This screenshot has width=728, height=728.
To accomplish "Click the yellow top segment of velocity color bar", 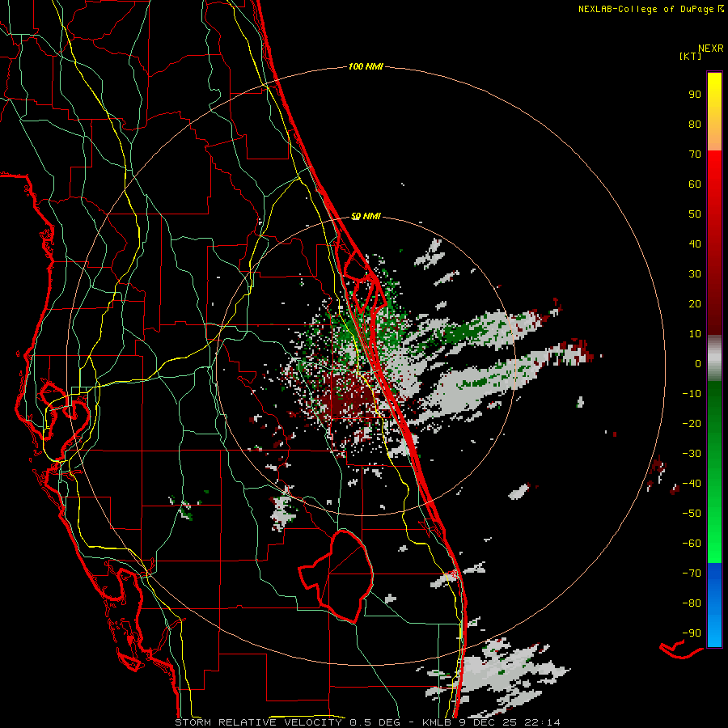I will [714, 112].
